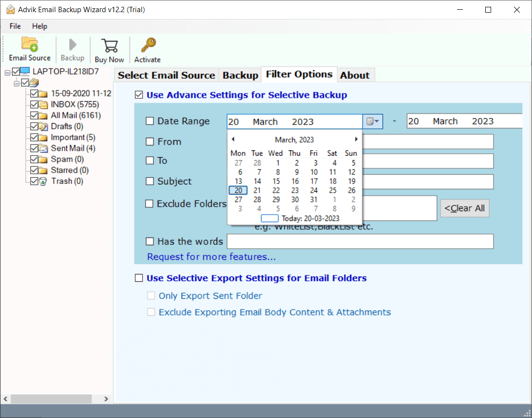The height and width of the screenshot is (418, 532).
Task: Uncheck the Trash (0) tree checkbox
Action: (x=34, y=181)
